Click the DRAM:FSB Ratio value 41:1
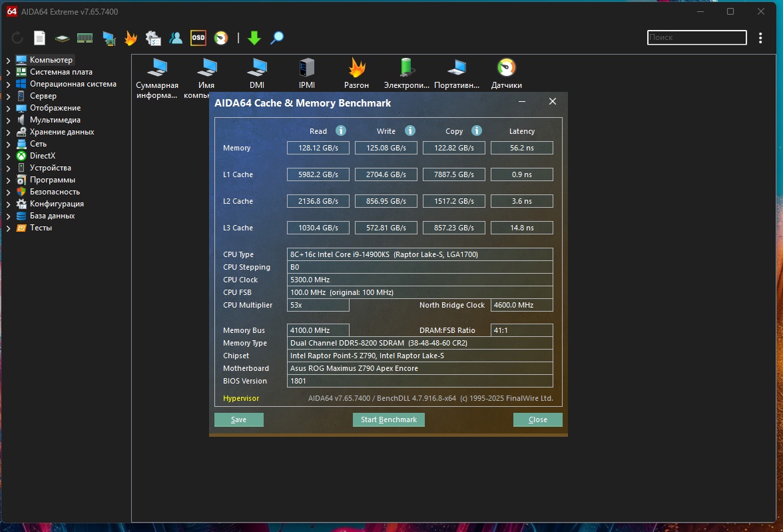 click(522, 330)
